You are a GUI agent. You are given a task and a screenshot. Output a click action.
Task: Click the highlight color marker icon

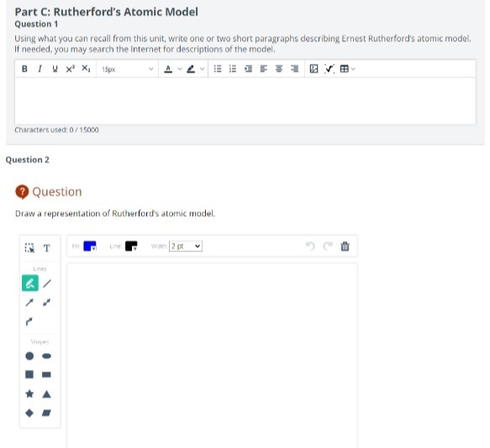pos(191,69)
